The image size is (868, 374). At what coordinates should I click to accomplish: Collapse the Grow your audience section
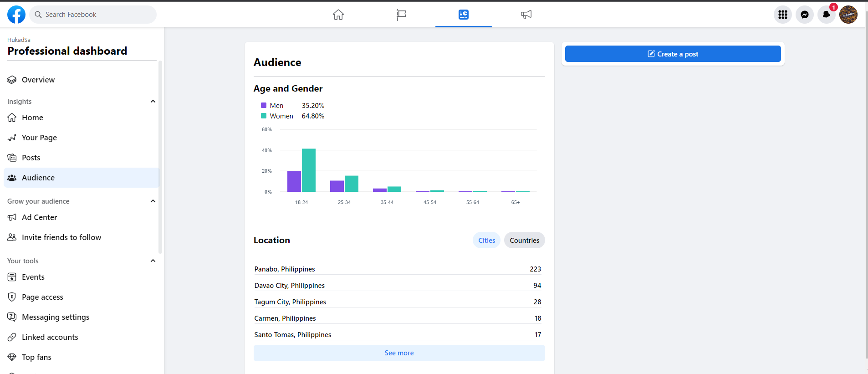coord(153,201)
